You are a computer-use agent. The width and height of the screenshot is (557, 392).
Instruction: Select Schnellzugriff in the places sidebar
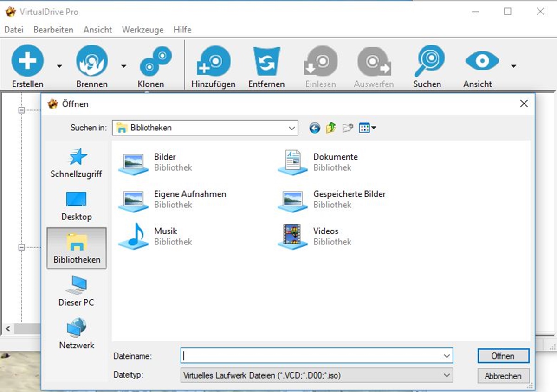[77, 163]
